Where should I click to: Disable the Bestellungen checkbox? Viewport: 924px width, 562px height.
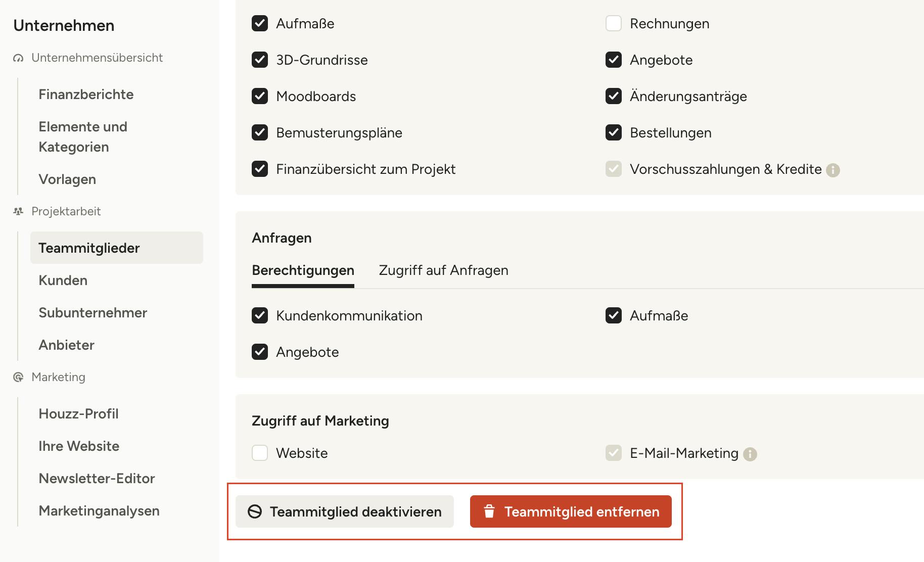point(614,132)
